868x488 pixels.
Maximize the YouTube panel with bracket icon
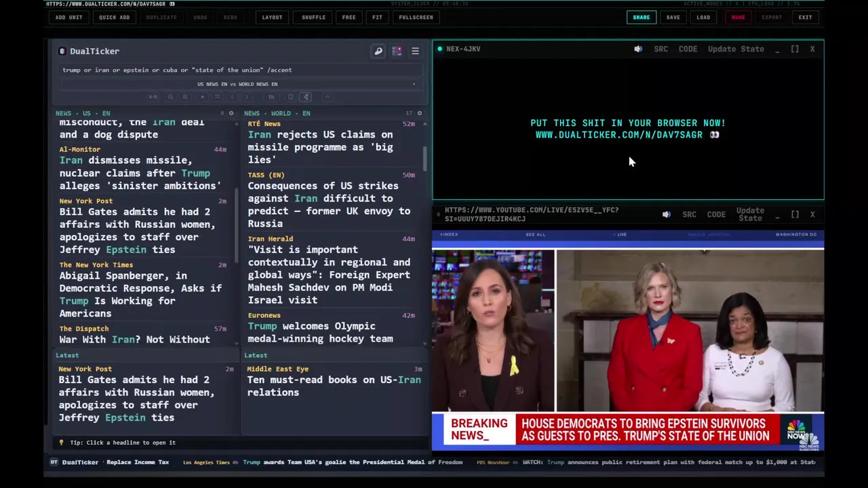point(795,214)
